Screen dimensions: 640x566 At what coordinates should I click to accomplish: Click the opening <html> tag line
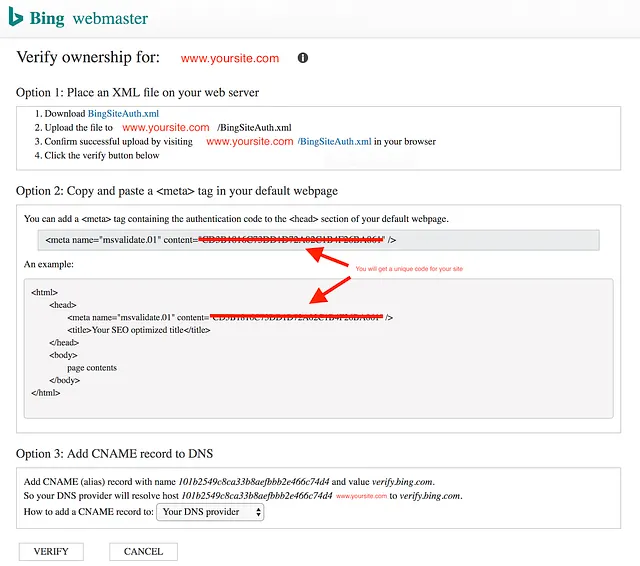click(x=44, y=292)
